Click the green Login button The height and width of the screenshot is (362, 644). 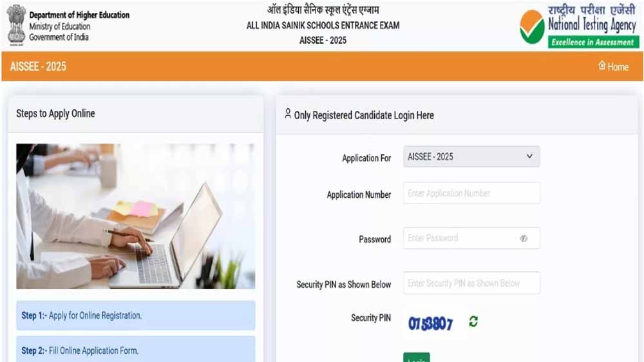click(417, 357)
